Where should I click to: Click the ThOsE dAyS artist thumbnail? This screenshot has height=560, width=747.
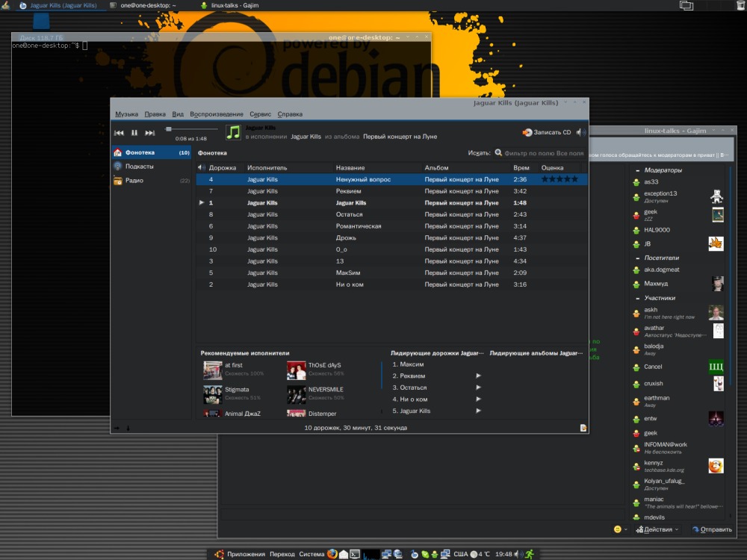[296, 370]
